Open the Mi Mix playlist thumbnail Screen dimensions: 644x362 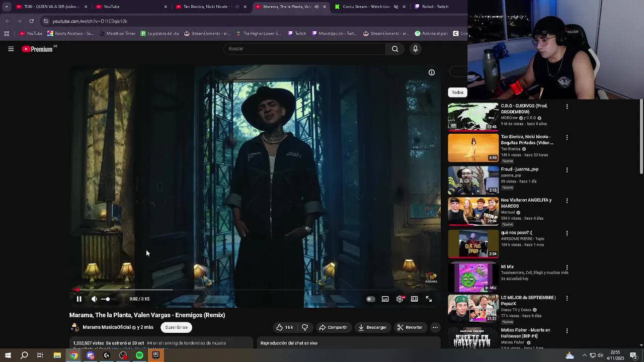[473, 278]
